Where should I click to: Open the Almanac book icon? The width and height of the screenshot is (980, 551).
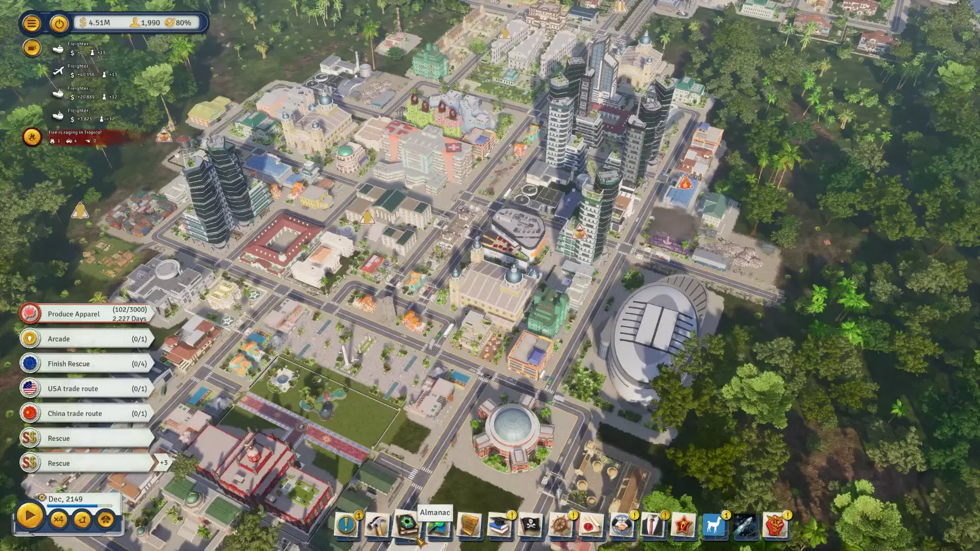[407, 524]
